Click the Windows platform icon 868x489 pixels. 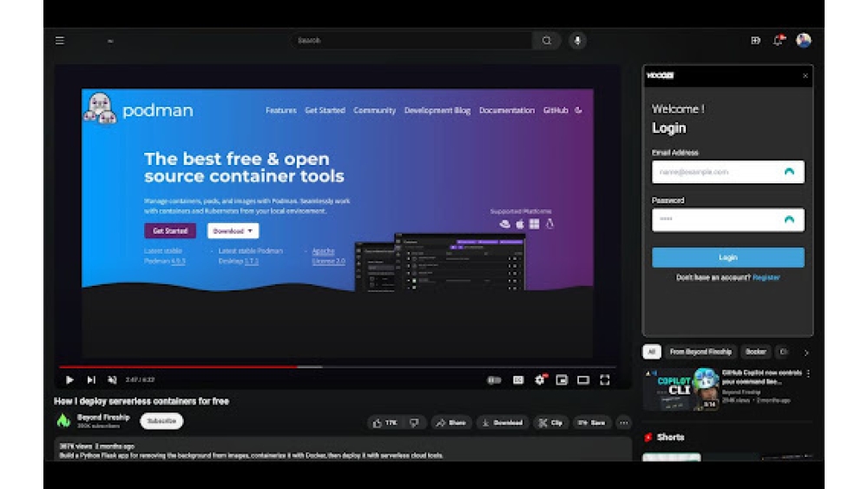(534, 224)
